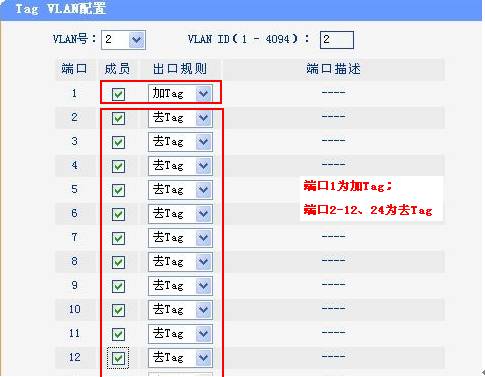
Task: Click the 端口 column header
Action: (74, 69)
